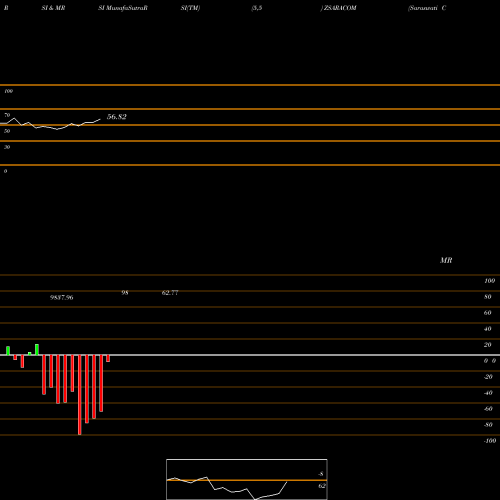Select the tallest red bar in MR histogram
The image size is (500, 500).
pyautogui.click(x=79, y=395)
